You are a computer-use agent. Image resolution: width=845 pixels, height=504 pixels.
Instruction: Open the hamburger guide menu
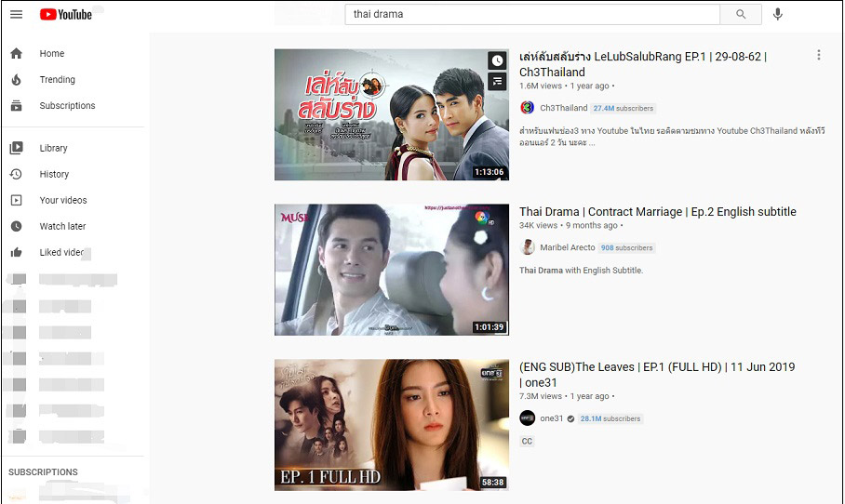coord(16,15)
